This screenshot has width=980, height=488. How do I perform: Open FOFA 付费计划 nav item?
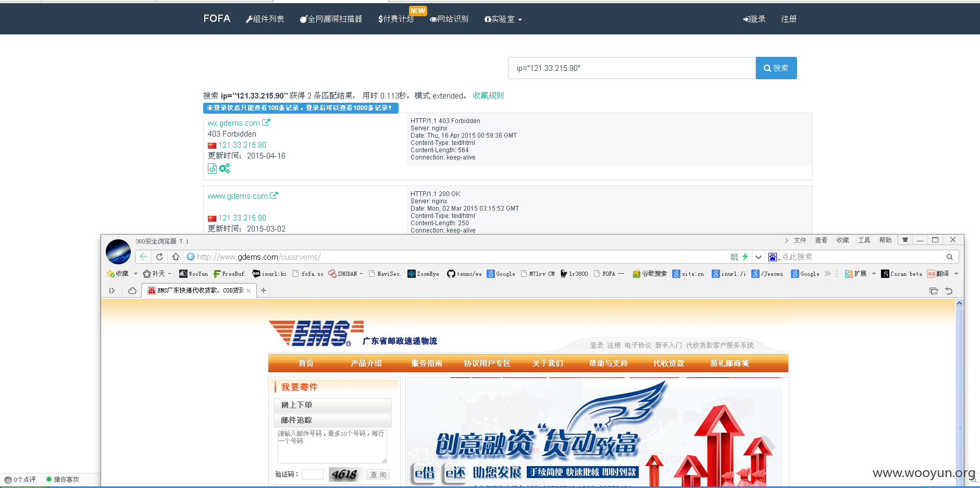(396, 19)
